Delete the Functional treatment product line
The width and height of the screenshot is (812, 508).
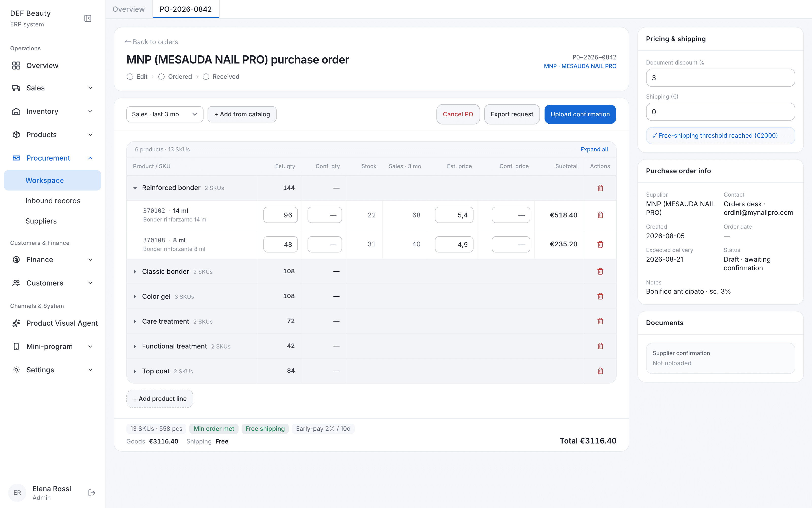pos(600,346)
